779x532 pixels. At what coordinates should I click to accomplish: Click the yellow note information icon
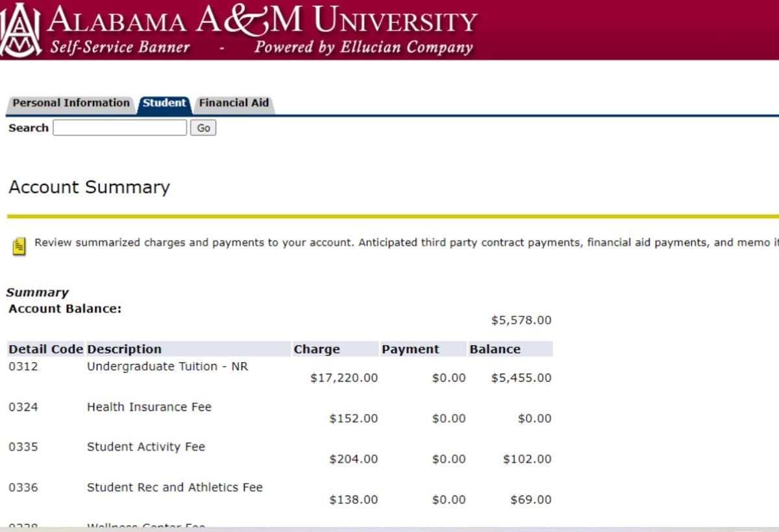(x=19, y=247)
